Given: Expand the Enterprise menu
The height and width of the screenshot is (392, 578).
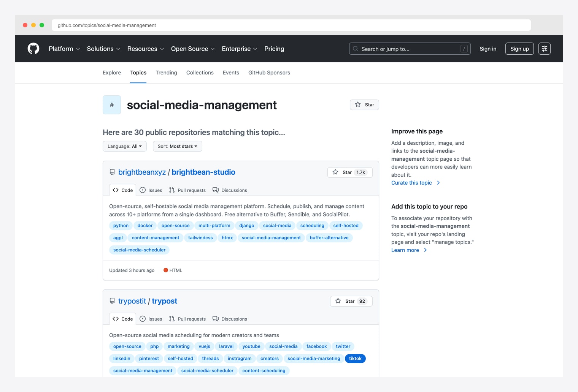Looking at the screenshot, I should click(240, 49).
